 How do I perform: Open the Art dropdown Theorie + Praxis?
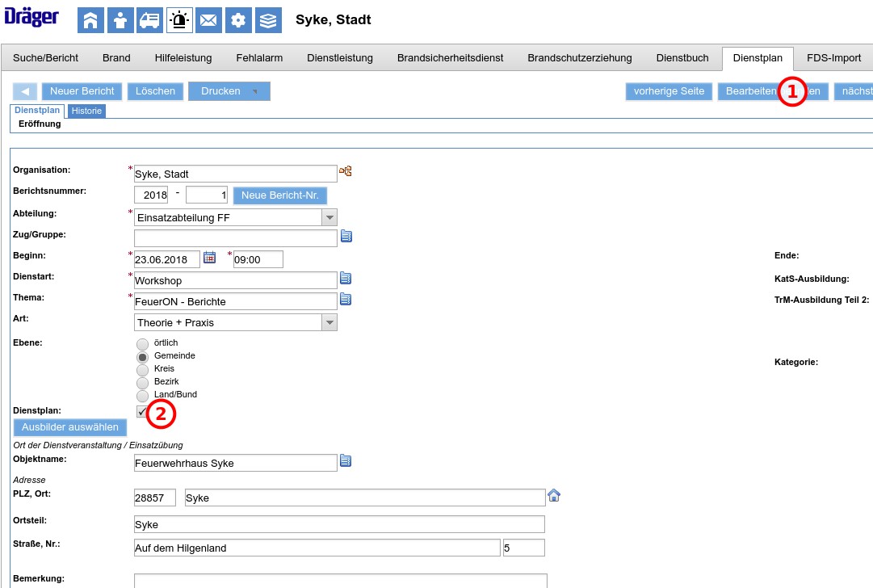[329, 322]
